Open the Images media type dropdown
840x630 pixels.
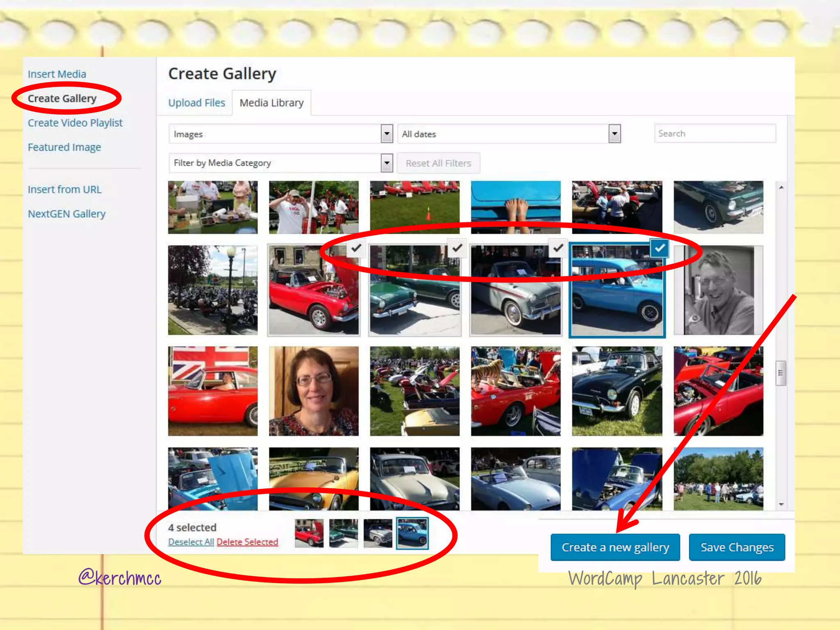[x=386, y=134]
